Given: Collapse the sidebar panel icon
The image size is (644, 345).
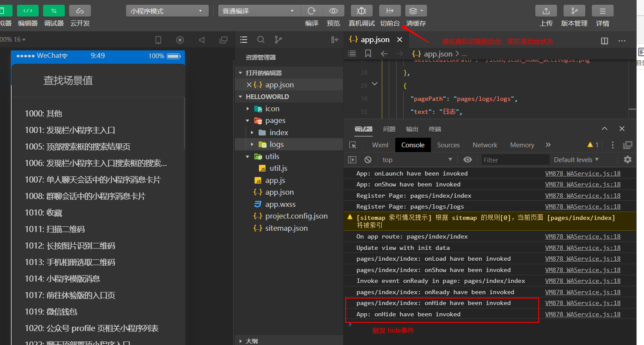Looking at the screenshot, I should 335,40.
